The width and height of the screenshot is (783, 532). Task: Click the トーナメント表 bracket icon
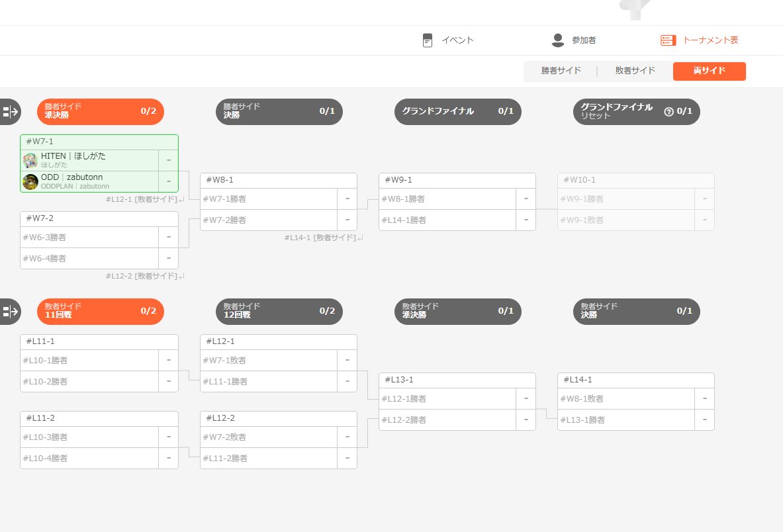pyautogui.click(x=668, y=40)
